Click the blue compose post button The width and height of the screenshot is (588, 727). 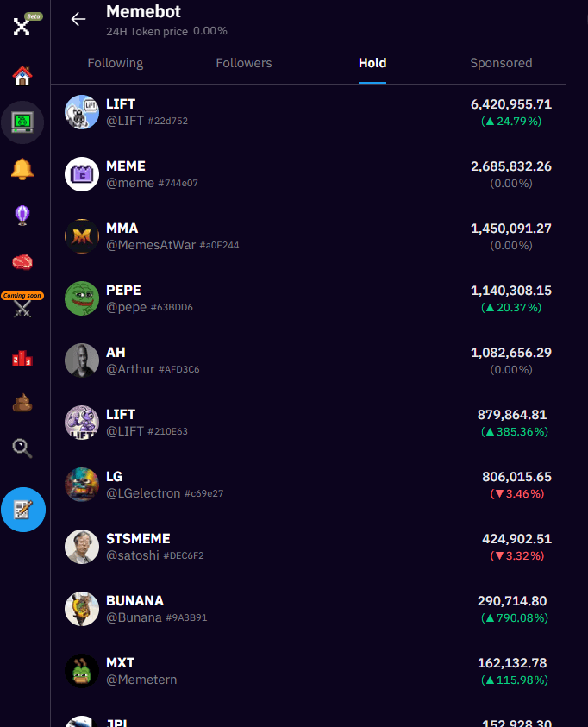click(23, 510)
